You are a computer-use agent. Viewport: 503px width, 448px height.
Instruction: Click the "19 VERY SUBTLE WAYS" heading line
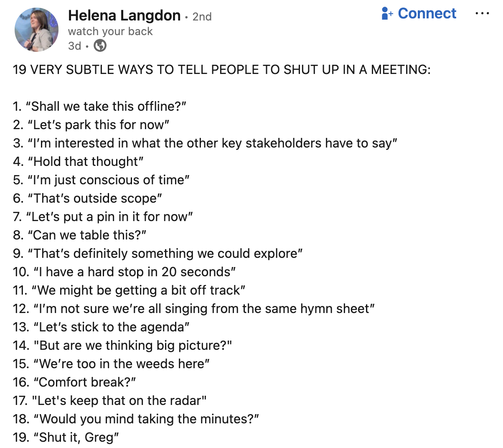point(221,69)
